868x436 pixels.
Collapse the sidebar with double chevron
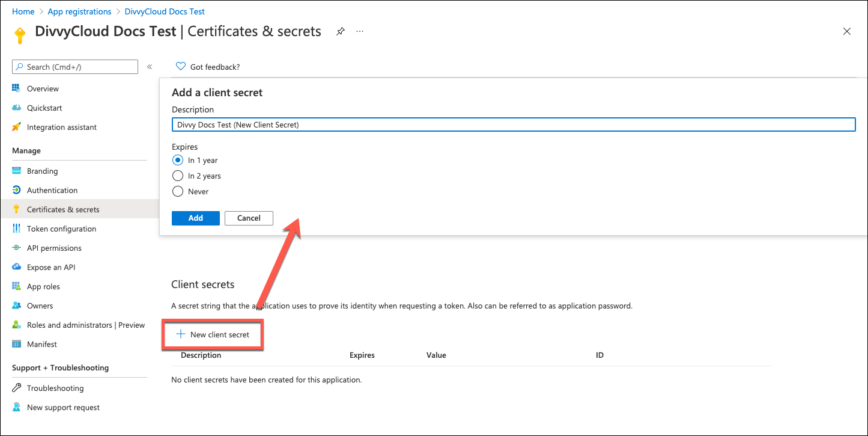click(x=150, y=67)
